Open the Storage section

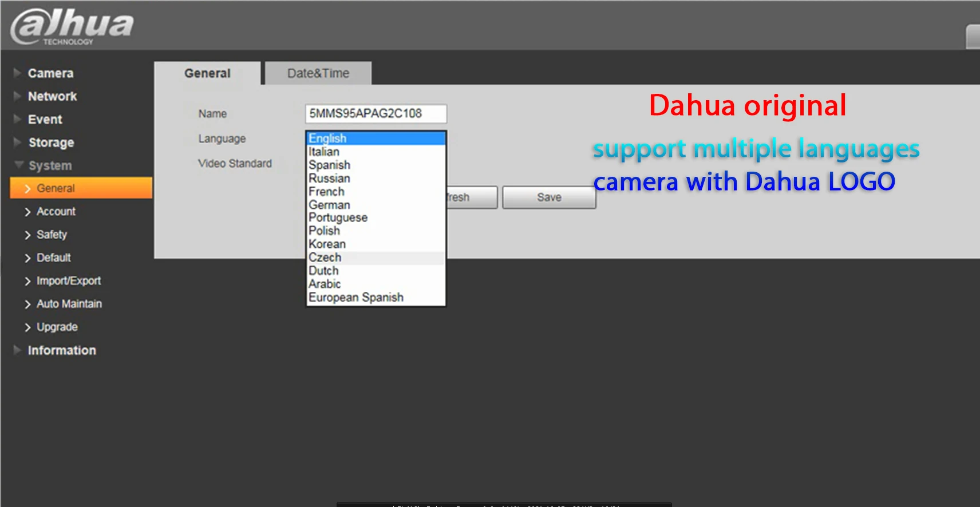pyautogui.click(x=51, y=142)
